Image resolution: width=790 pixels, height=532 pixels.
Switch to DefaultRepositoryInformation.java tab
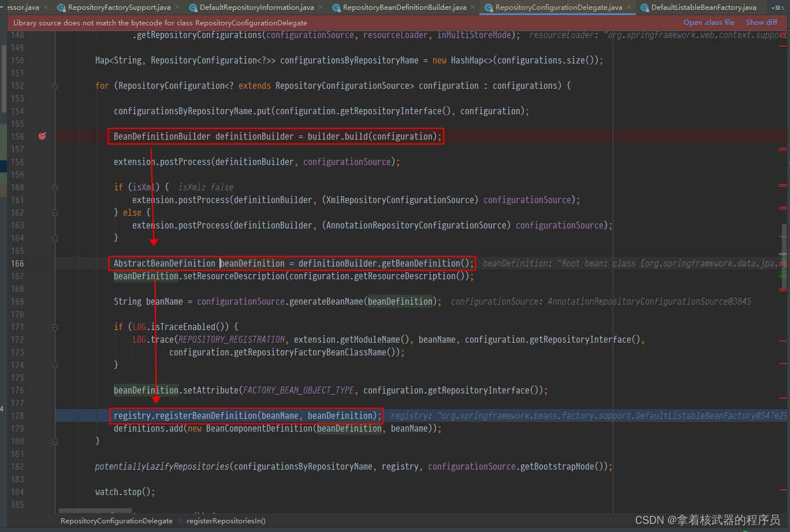tap(256, 8)
